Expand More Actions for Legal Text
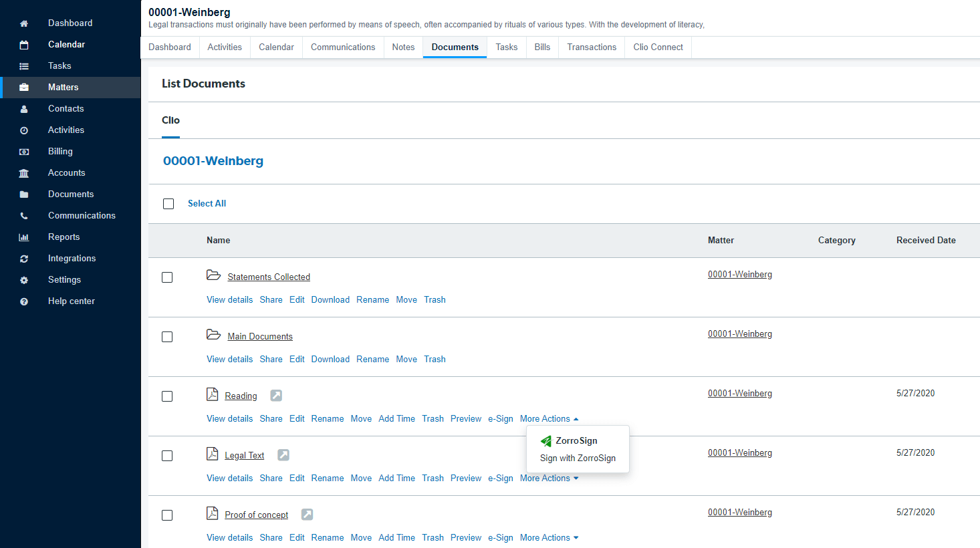Viewport: 980px width, 548px height. click(x=549, y=478)
